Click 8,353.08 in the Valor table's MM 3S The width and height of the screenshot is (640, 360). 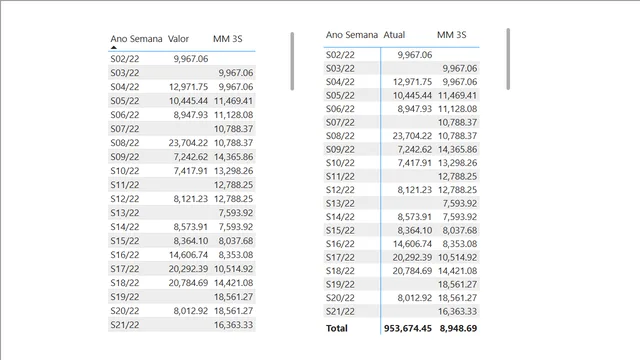coord(236,255)
